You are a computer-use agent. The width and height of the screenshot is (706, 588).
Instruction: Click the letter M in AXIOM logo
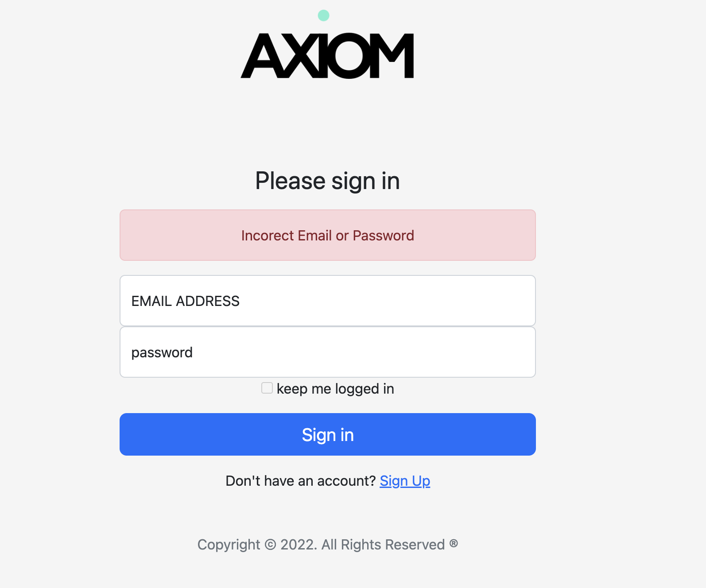coord(390,56)
